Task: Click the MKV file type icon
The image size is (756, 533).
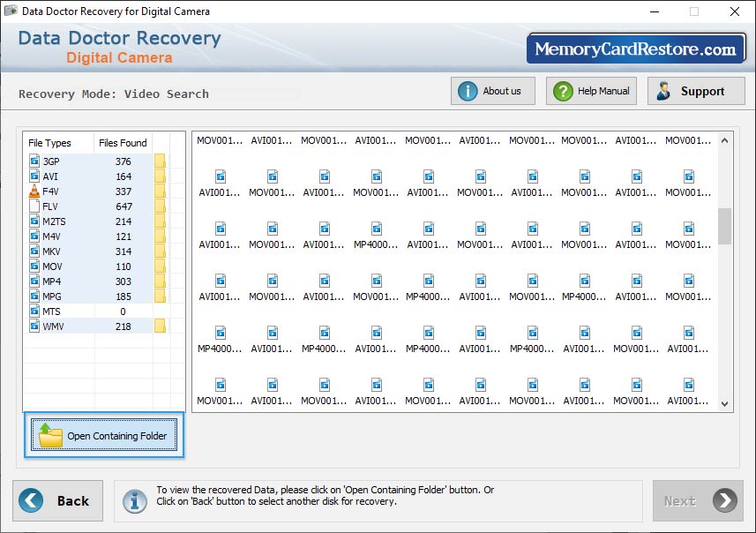Action: [x=34, y=251]
